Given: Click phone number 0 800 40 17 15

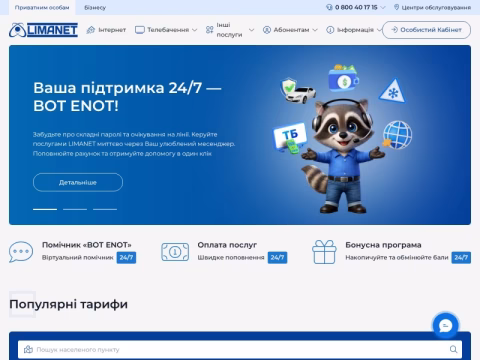Looking at the screenshot, I should tap(356, 7).
